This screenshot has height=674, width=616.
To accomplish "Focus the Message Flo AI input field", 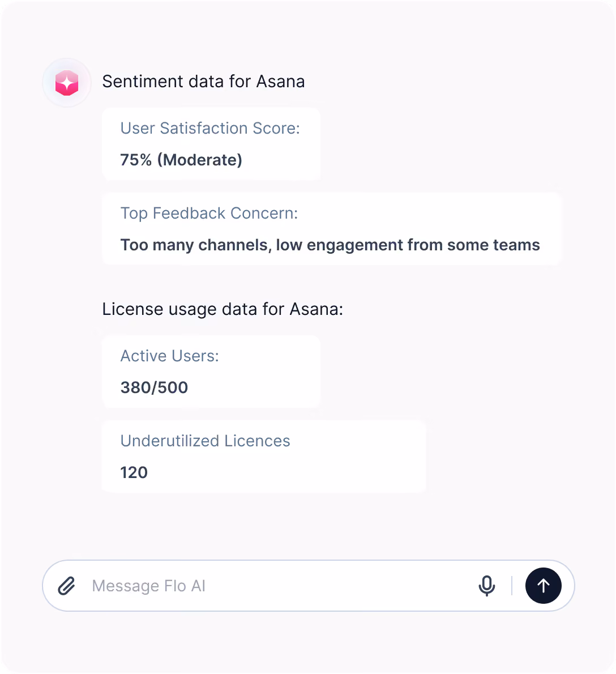I will 279,586.
